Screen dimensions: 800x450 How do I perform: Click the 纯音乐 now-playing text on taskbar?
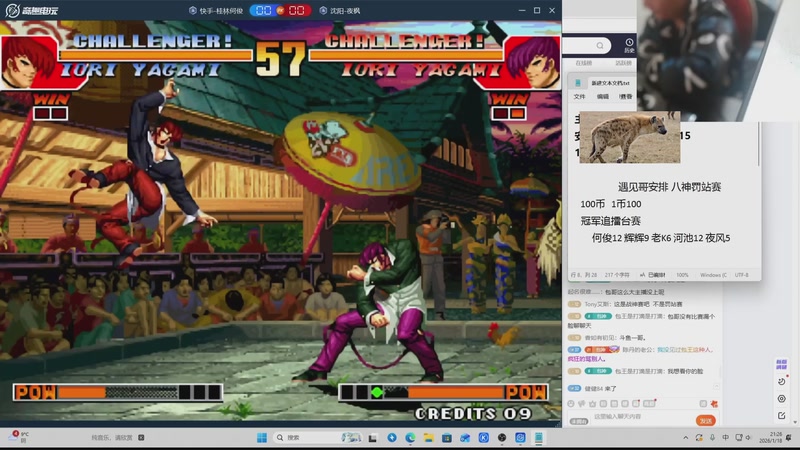(x=112, y=438)
